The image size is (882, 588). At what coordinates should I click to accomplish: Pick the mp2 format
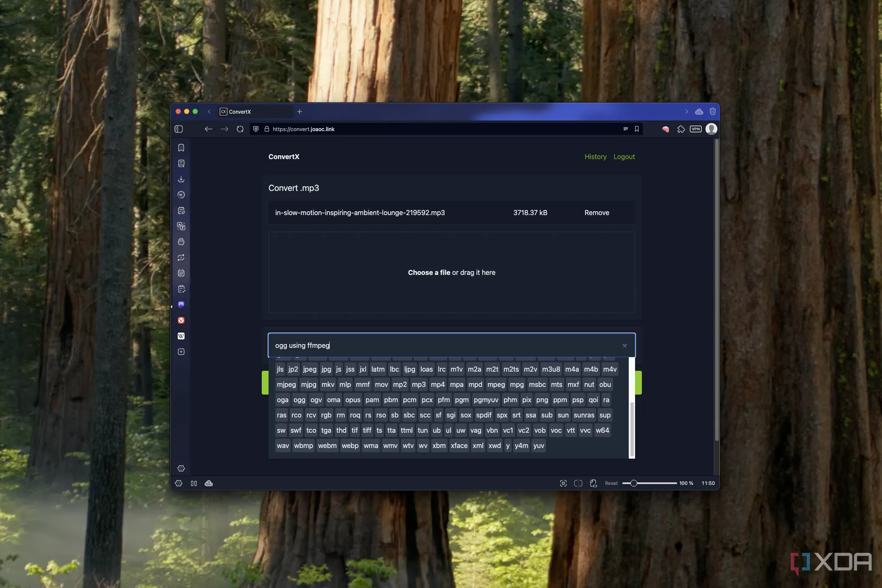(400, 384)
